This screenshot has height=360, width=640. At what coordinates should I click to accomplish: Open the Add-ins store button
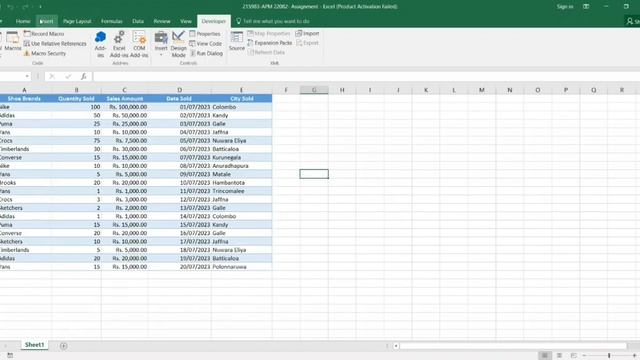pos(100,44)
